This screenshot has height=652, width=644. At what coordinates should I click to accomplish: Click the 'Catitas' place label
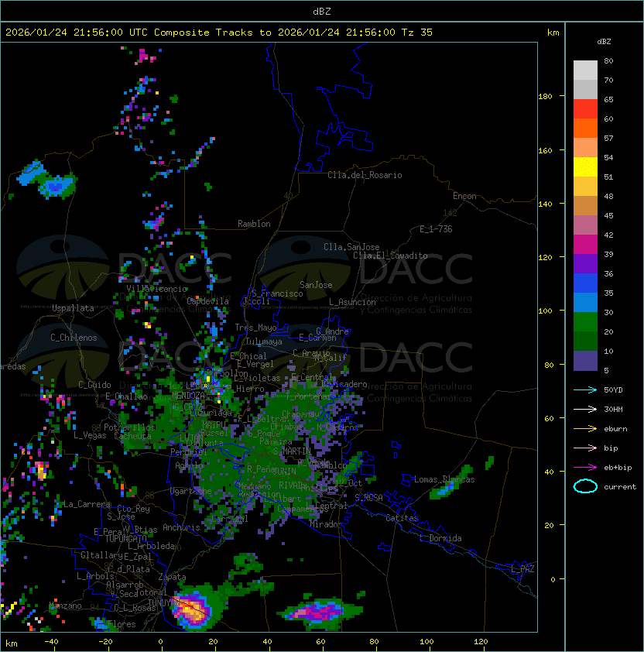click(402, 518)
